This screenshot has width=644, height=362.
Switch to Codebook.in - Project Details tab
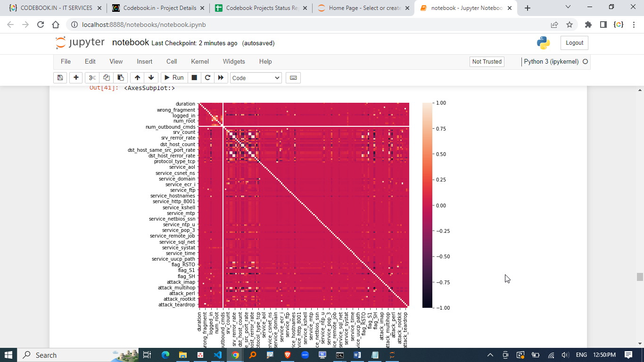coord(158,8)
